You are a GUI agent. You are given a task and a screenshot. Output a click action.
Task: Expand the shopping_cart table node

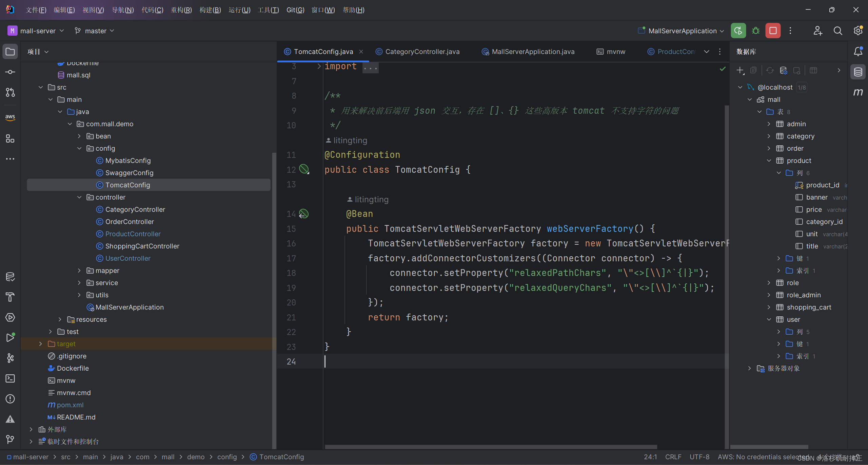[x=769, y=307]
